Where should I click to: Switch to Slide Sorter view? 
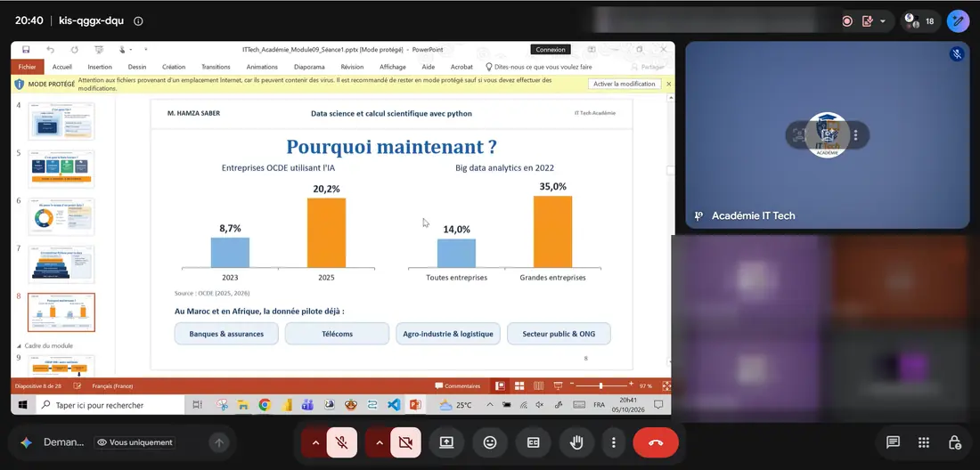click(x=519, y=385)
